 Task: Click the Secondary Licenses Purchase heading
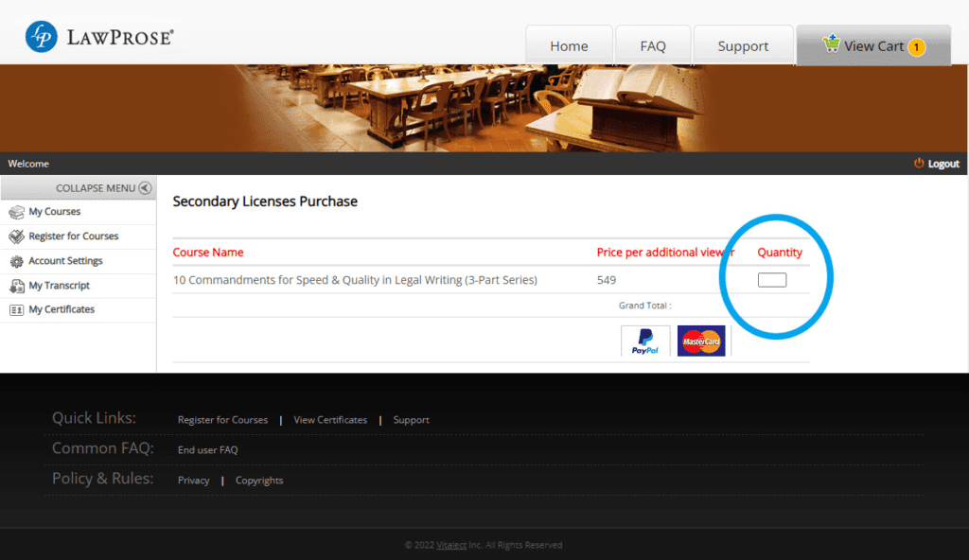[x=265, y=201]
